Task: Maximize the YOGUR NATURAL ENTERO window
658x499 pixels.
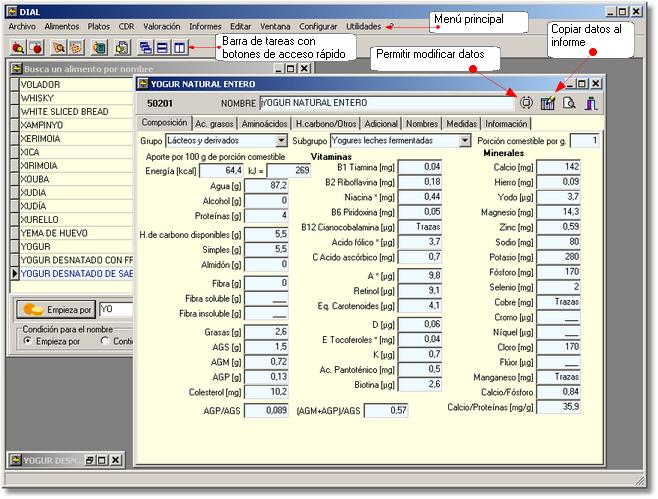Action: [x=582, y=84]
